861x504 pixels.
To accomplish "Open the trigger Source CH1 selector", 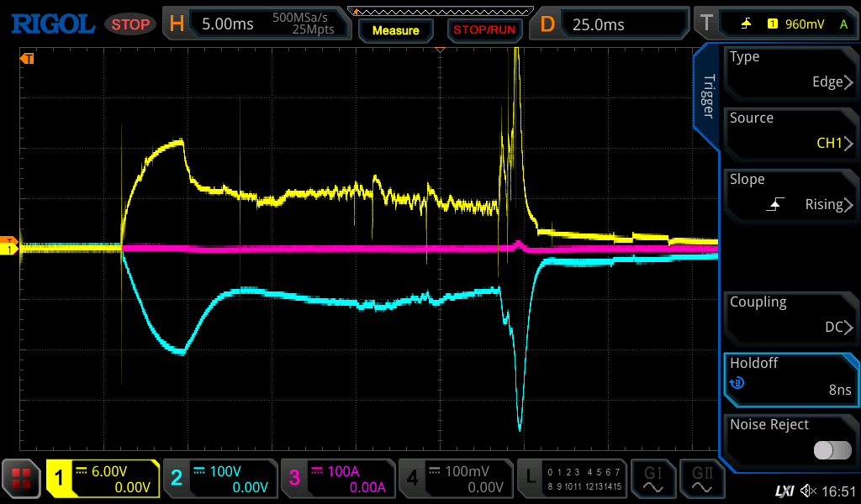I will click(x=790, y=131).
